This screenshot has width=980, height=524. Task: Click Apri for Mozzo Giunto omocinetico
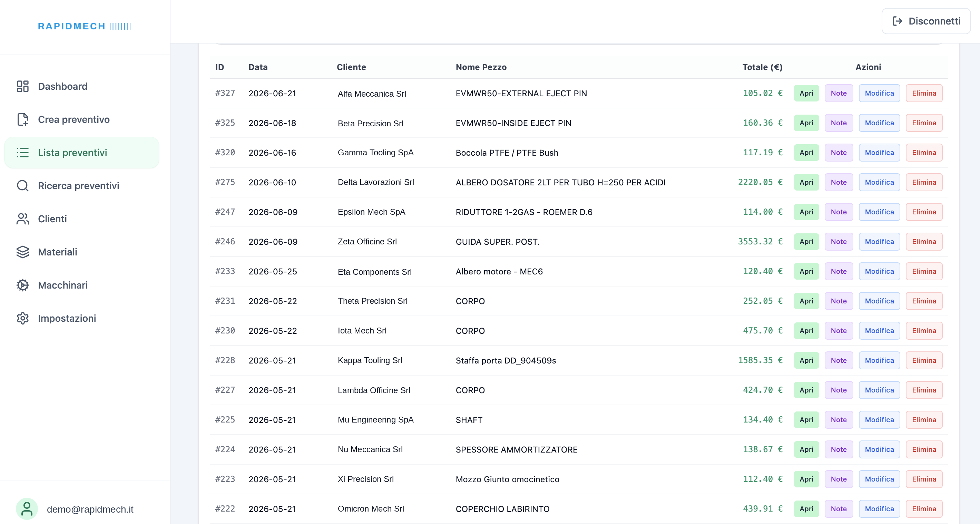806,479
